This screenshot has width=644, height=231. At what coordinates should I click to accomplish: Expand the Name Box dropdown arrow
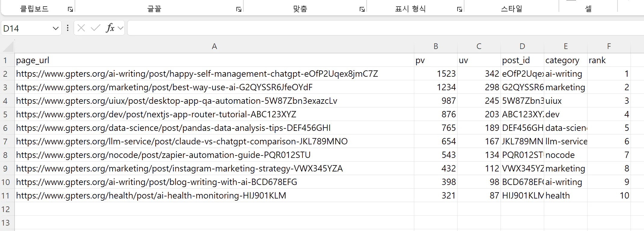pyautogui.click(x=55, y=29)
